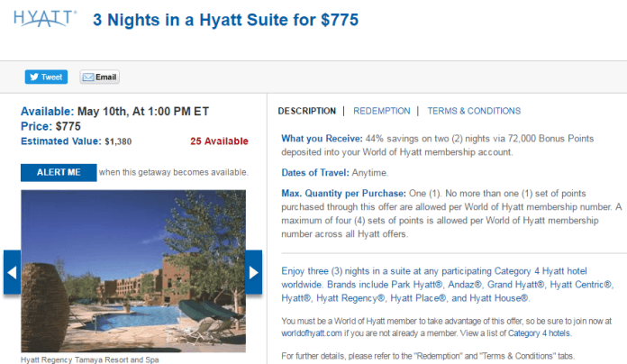
Task: Click the Twitter bird icon
Action: click(34, 77)
